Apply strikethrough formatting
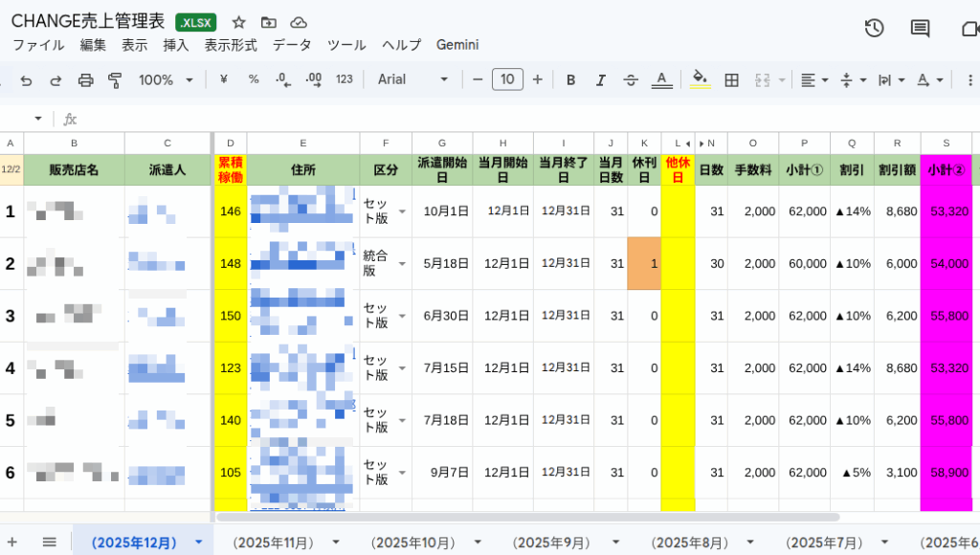Image resolution: width=980 pixels, height=555 pixels. tap(630, 79)
